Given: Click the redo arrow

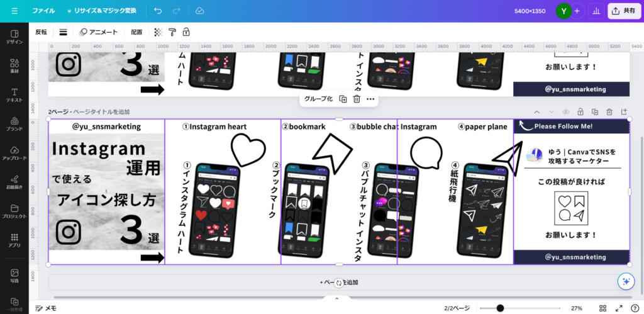Looking at the screenshot, I should click(x=178, y=11).
